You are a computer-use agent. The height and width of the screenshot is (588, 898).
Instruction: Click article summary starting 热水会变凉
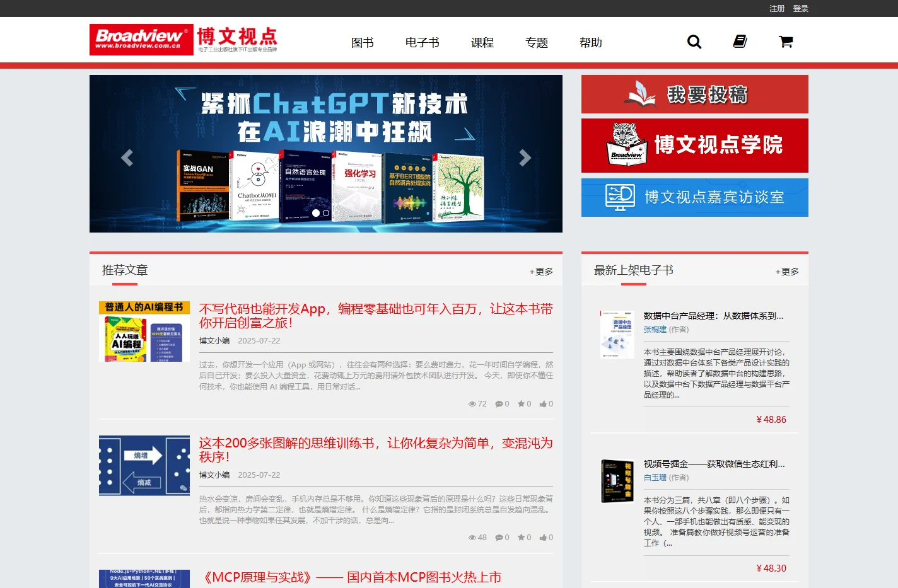[x=376, y=510]
